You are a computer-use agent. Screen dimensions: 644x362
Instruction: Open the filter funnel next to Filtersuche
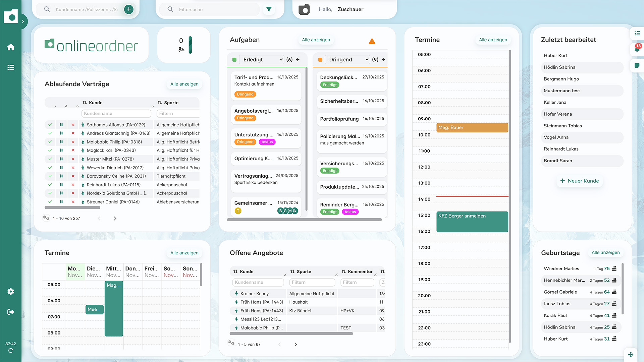click(269, 9)
